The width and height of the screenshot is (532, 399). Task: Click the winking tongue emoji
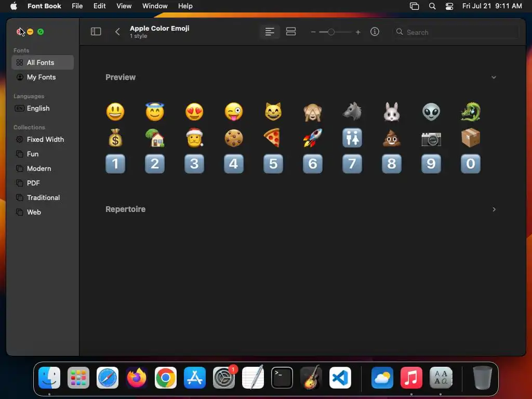[234, 112]
